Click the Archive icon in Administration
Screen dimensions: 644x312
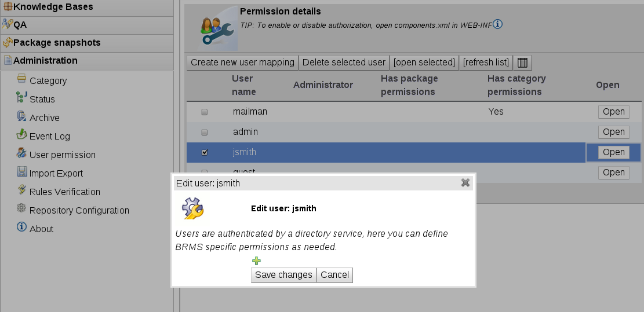[21, 117]
